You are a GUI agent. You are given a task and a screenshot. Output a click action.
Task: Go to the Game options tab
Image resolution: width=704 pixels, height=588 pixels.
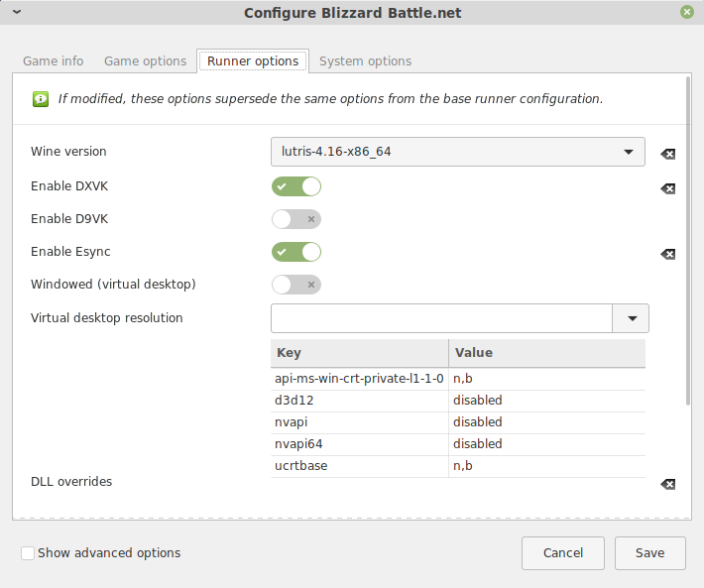pos(145,61)
